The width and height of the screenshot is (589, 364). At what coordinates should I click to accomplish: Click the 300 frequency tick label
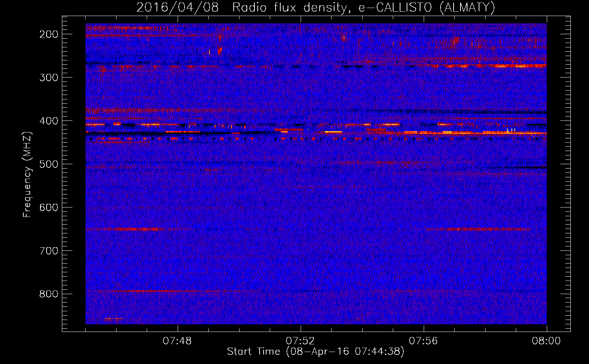[49, 78]
